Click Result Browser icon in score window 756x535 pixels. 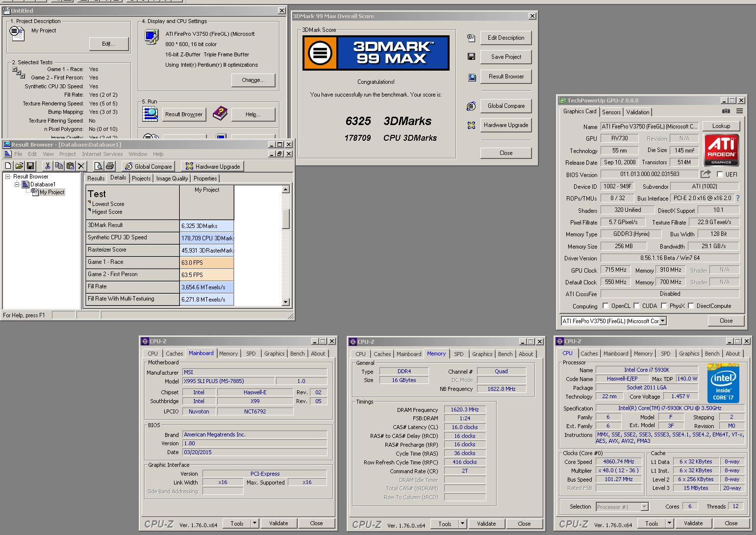coord(472,77)
